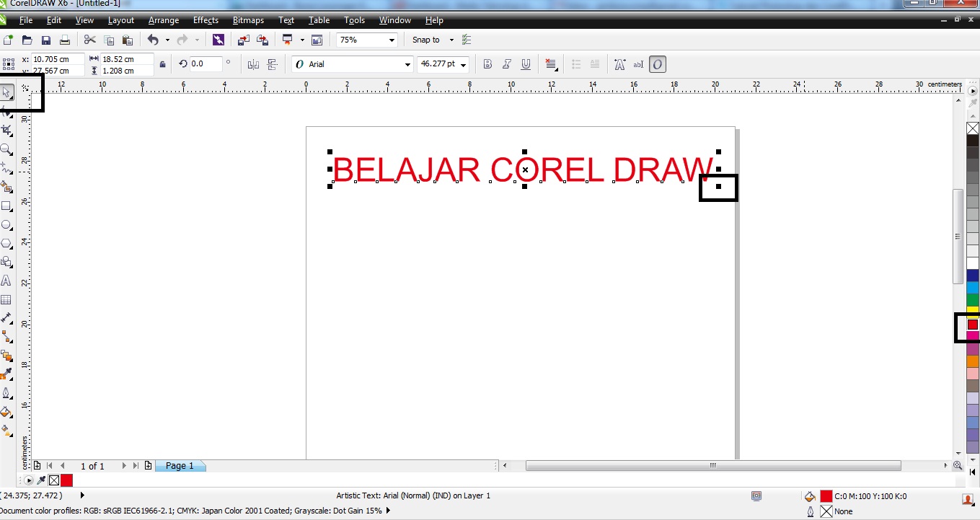Select the Smart Fill tool
The image size is (980, 520).
(6, 187)
